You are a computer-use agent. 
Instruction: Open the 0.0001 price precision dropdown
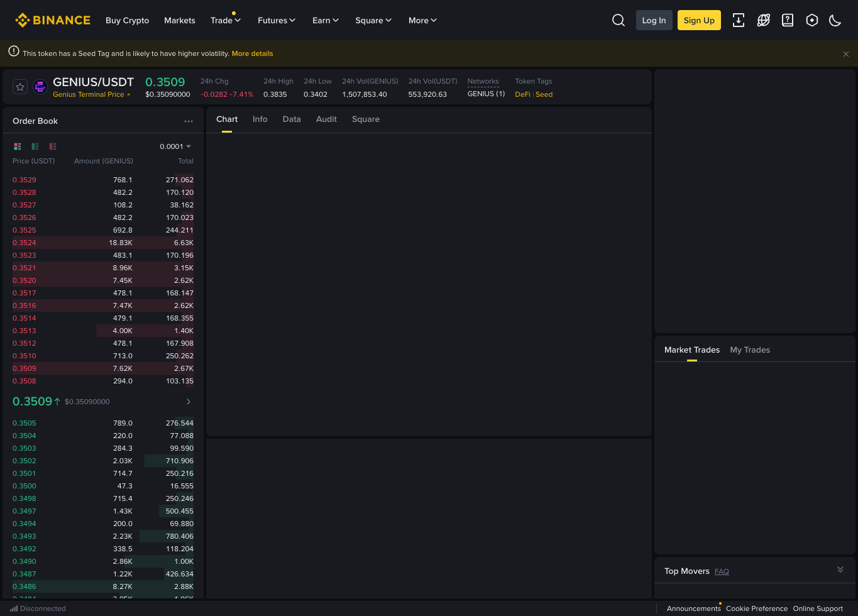175,146
